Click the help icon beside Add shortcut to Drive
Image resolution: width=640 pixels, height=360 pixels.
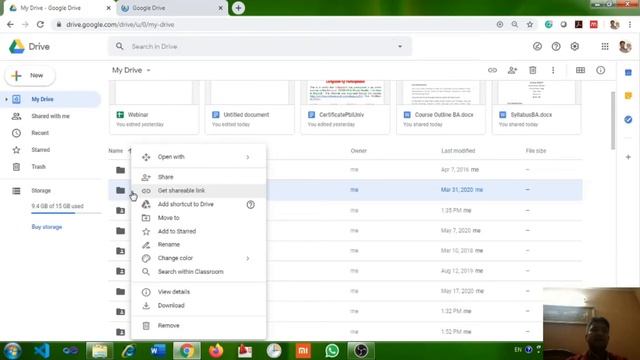[x=251, y=204]
